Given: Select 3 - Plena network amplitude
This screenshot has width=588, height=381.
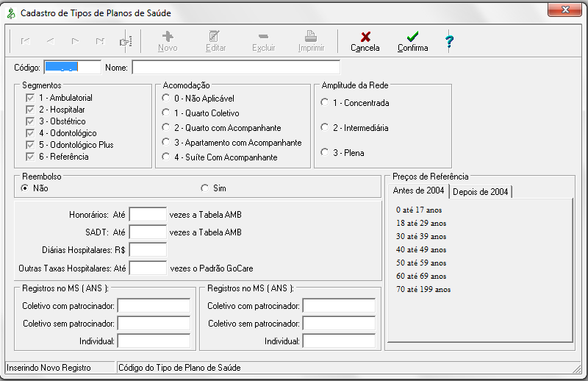Looking at the screenshot, I should tap(325, 152).
